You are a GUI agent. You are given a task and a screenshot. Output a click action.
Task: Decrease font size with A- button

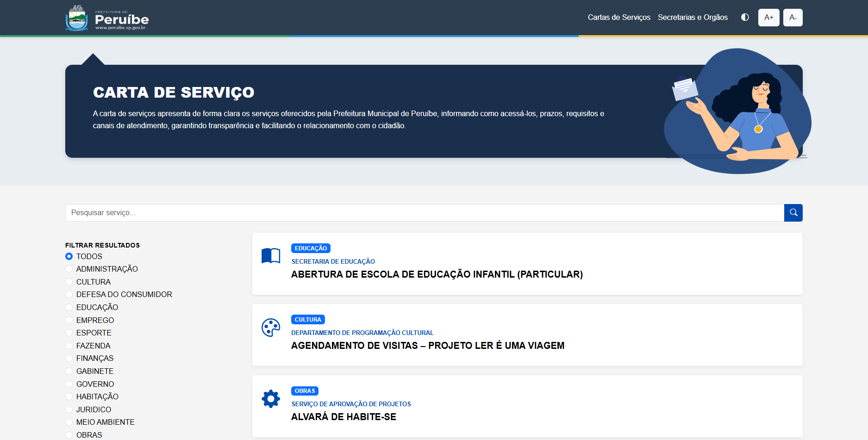tap(793, 18)
